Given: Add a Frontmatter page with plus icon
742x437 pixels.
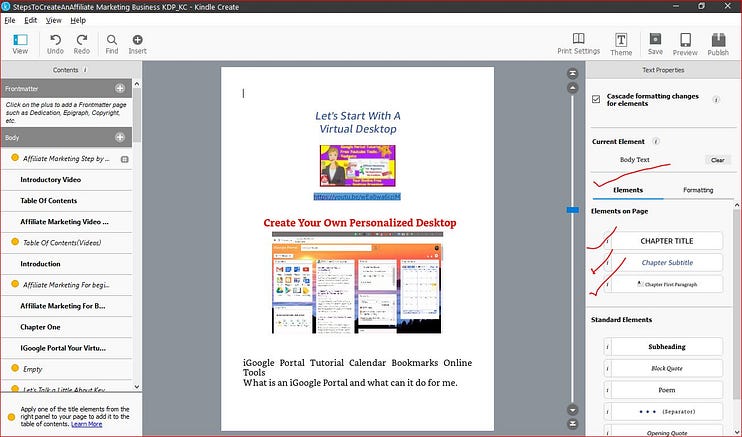Looking at the screenshot, I should [x=120, y=89].
